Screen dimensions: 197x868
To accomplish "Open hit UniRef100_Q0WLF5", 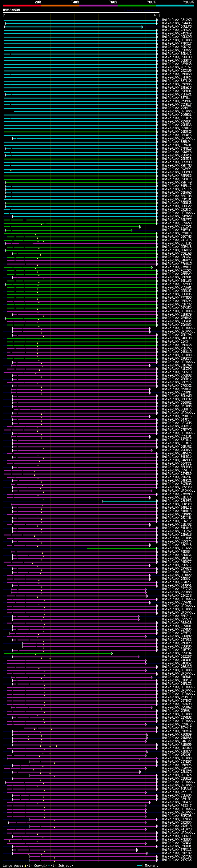I will (177, 26).
